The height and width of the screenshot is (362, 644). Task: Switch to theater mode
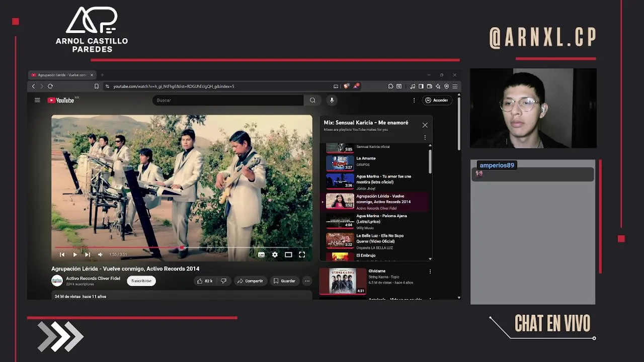point(288,255)
